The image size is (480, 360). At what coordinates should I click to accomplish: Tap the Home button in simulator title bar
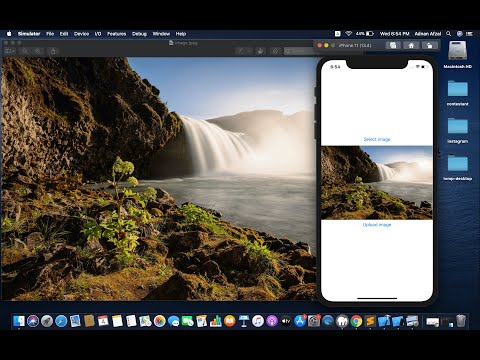pos(411,45)
